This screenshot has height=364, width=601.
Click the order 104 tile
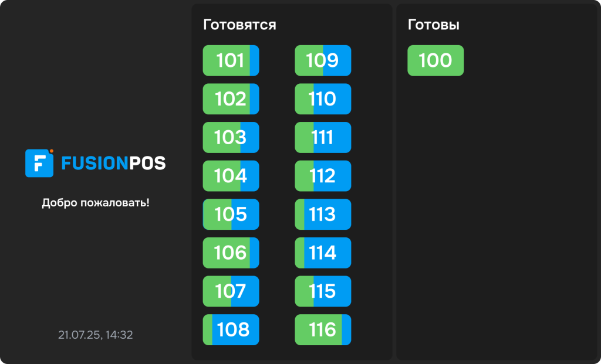[231, 176]
